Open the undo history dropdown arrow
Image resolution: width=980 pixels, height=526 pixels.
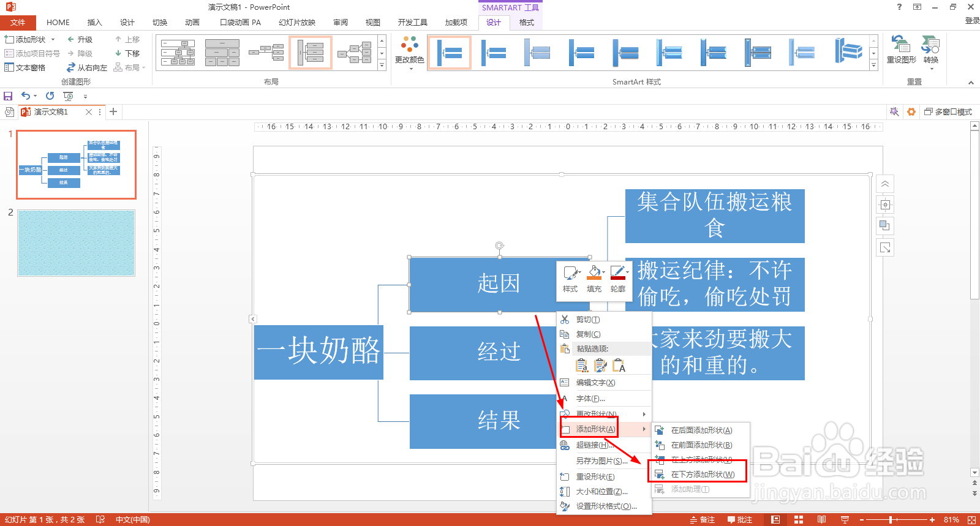pyautogui.click(x=36, y=96)
